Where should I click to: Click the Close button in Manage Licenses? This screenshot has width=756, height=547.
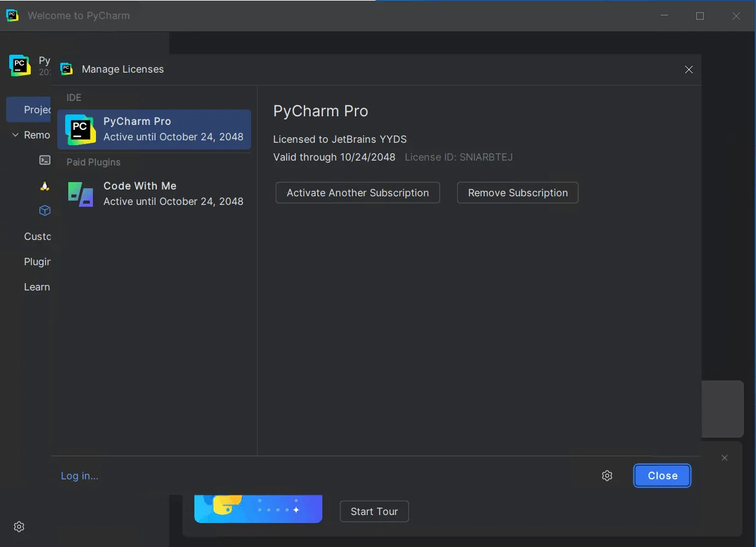(x=662, y=476)
